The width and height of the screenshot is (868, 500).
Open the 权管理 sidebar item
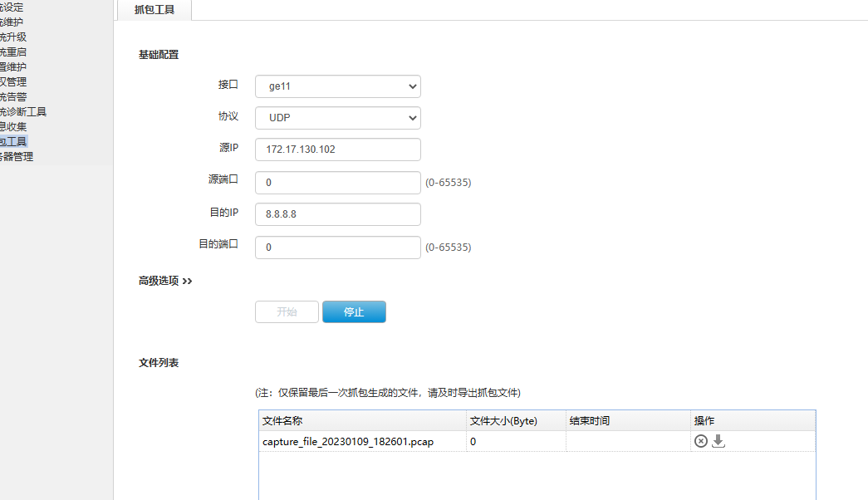point(13,82)
